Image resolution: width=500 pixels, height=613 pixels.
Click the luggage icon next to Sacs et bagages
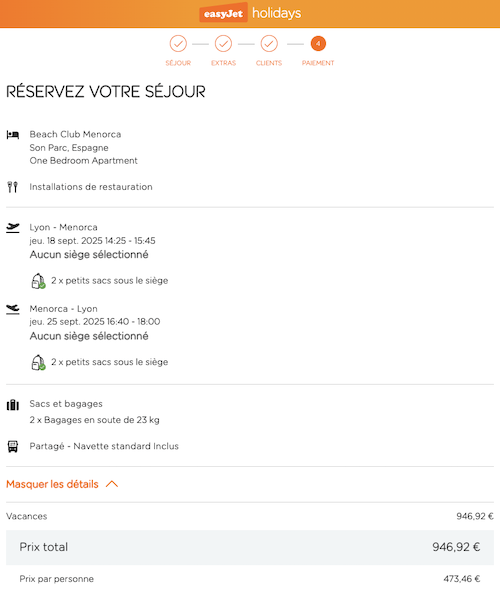pyautogui.click(x=13, y=405)
